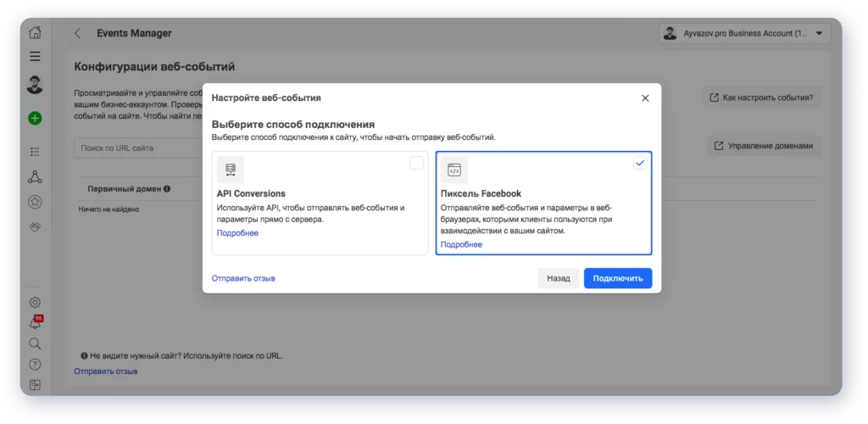This screenshot has height=424, width=868.
Task: Click the Ничего не найдено text
Action: 109,209
